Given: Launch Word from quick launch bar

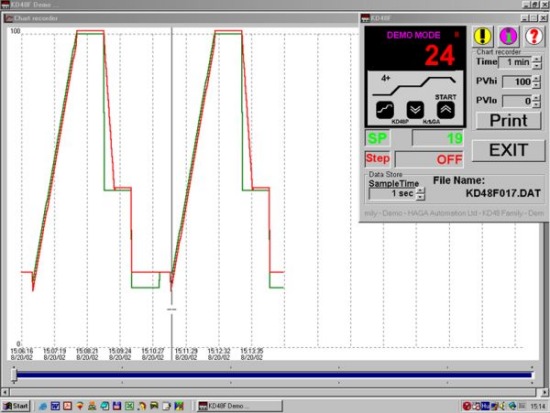Looking at the screenshot, I should point(55,406).
